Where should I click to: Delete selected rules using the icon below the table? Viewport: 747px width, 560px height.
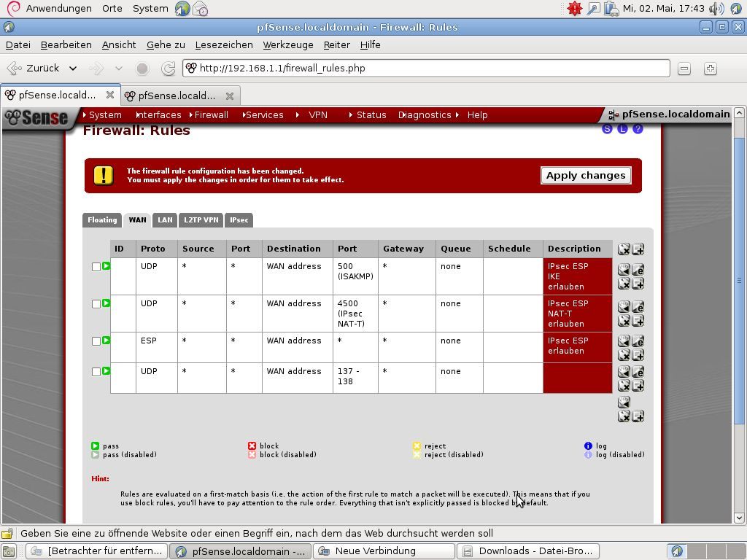coord(624,416)
